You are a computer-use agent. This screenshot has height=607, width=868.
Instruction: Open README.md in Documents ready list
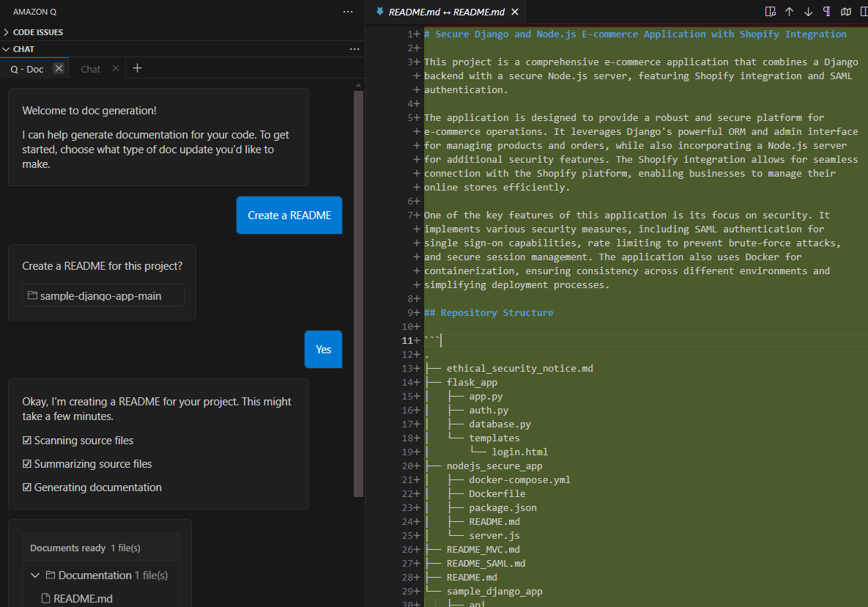point(83,599)
